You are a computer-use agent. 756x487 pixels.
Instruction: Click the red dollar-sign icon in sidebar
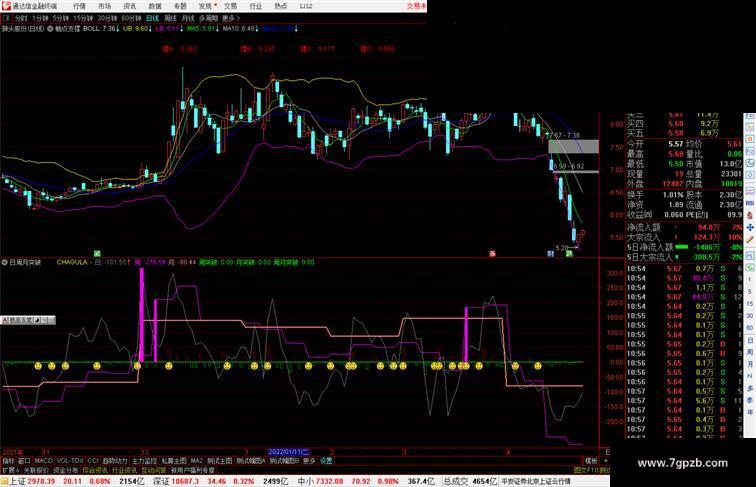point(750,215)
